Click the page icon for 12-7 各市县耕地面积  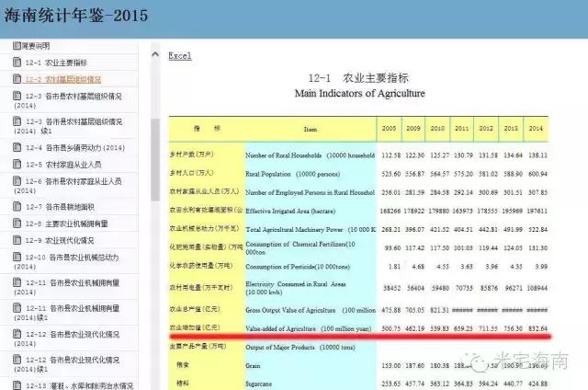pos(17,206)
